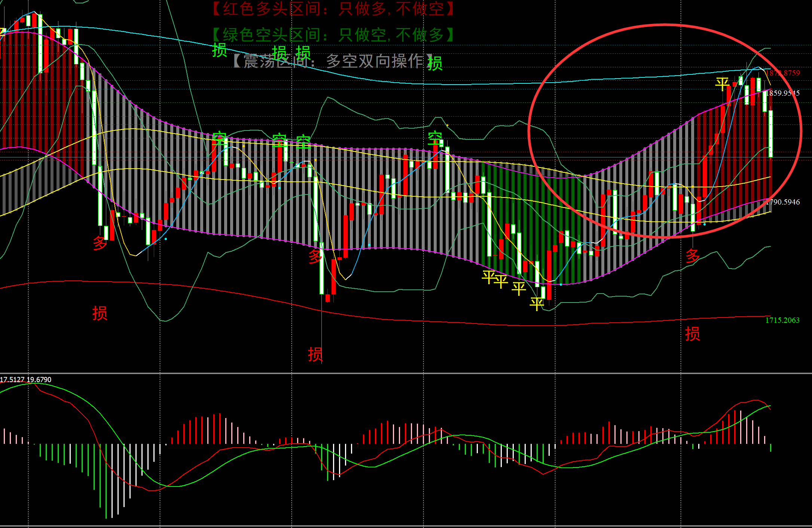Click the lowest red 损 marker at chart bottom

315,354
